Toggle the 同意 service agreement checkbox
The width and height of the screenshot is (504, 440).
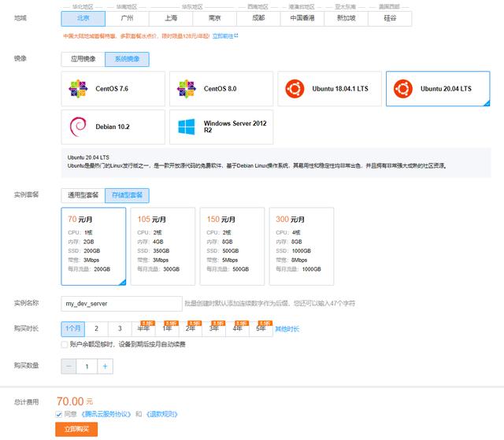coord(59,414)
